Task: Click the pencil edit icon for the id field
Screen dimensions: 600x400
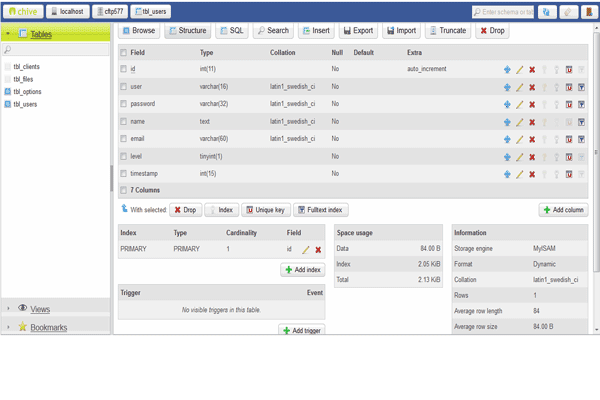Action: pos(520,70)
